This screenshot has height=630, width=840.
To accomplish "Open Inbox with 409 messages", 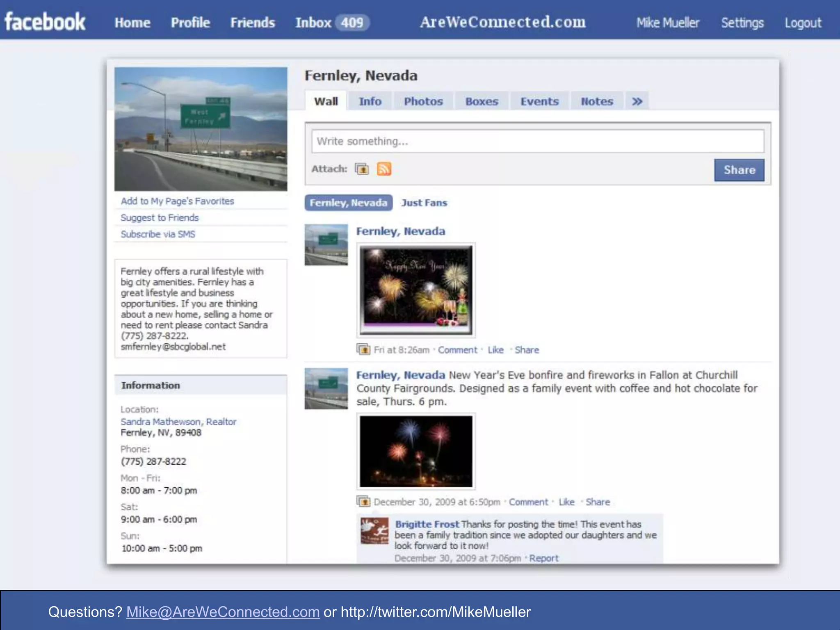I will coord(331,23).
